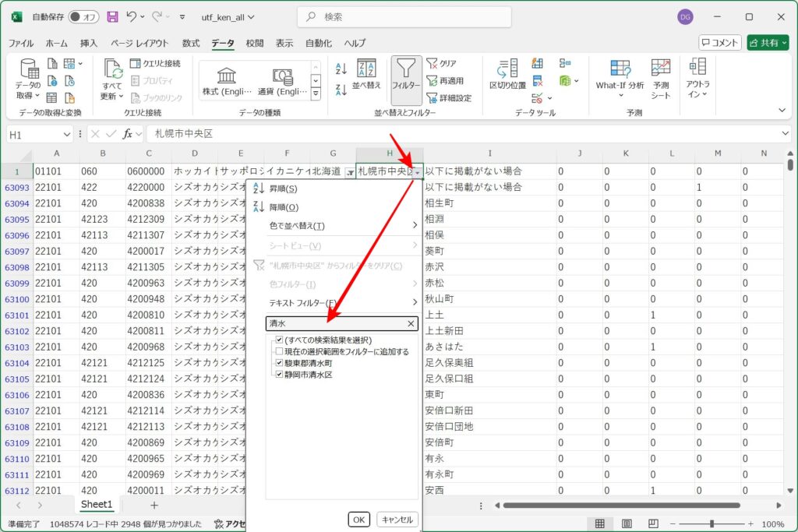Click the horizontal scrollbar thumb
Screen dimensions: 798x532
(621, 506)
